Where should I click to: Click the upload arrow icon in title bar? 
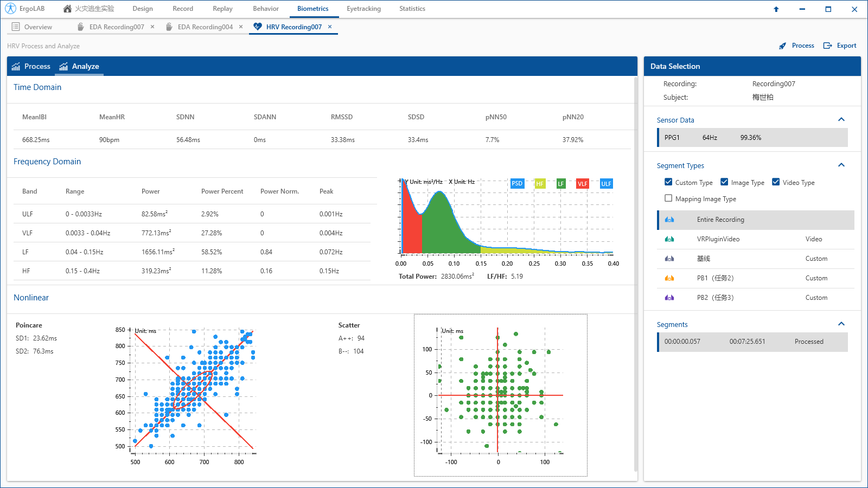tap(776, 9)
